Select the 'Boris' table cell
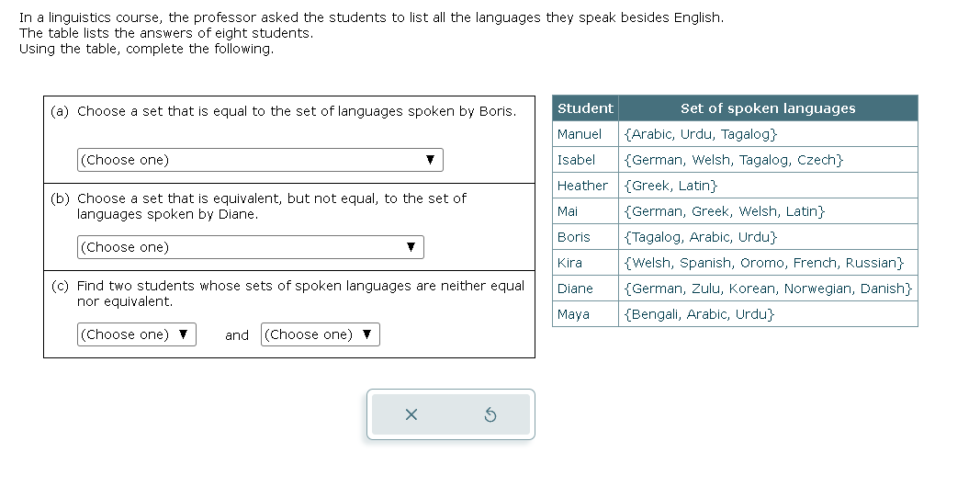 (x=586, y=236)
